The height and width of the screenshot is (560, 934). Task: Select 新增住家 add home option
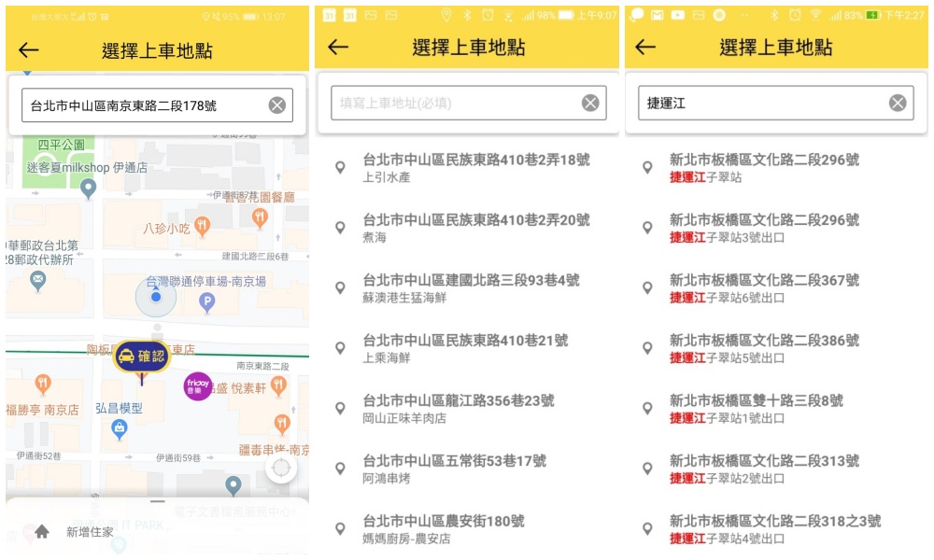click(x=90, y=532)
